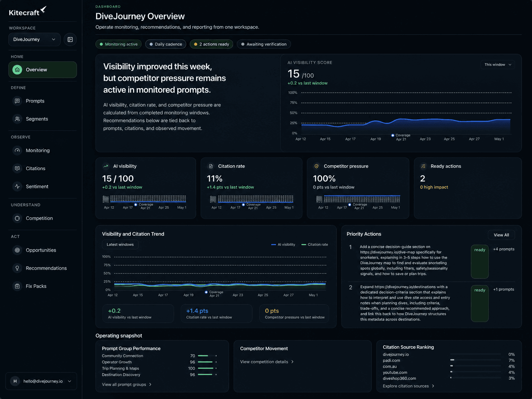Click the Overview home icon
This screenshot has width=532, height=399.
(x=17, y=70)
